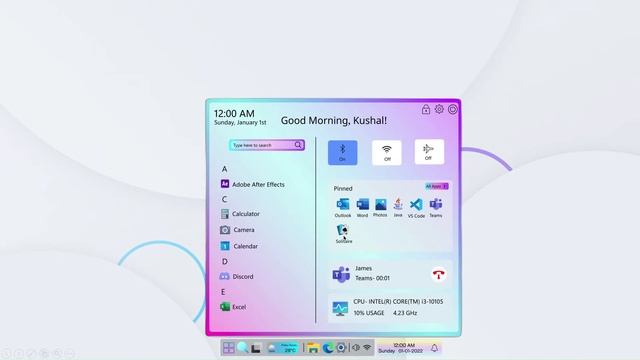Open pinned Photos app
Screen dimensions: 640x360
point(380,208)
